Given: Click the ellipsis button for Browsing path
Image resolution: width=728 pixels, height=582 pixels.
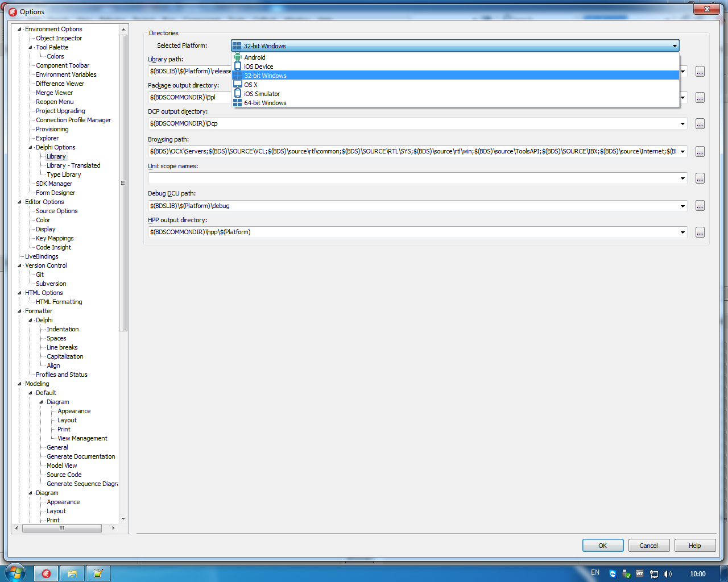Looking at the screenshot, I should (700, 152).
